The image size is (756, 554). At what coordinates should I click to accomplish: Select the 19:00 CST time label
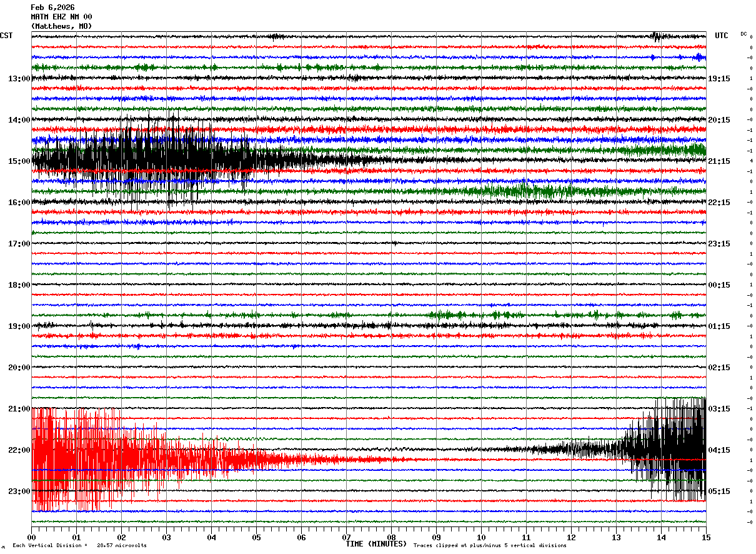coord(19,326)
